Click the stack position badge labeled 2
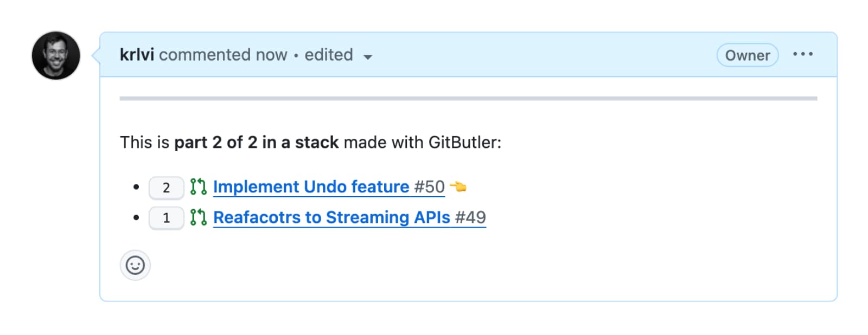868x335 pixels. (166, 188)
